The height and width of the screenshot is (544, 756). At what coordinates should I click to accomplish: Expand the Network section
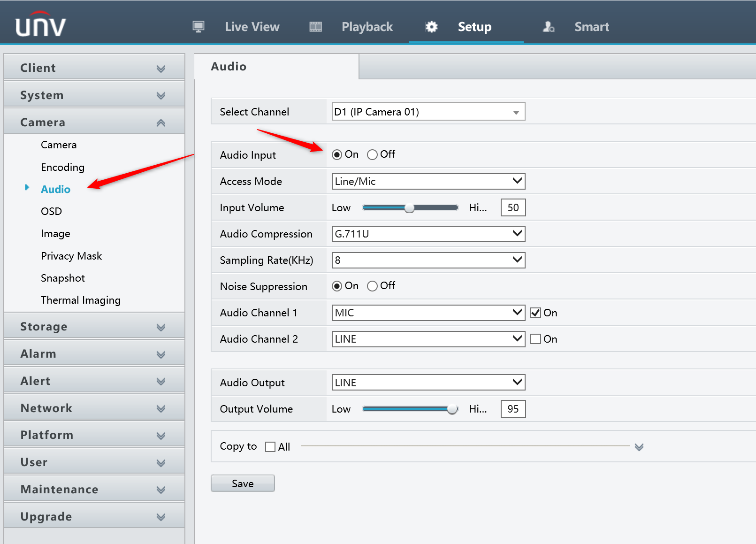[x=161, y=408]
